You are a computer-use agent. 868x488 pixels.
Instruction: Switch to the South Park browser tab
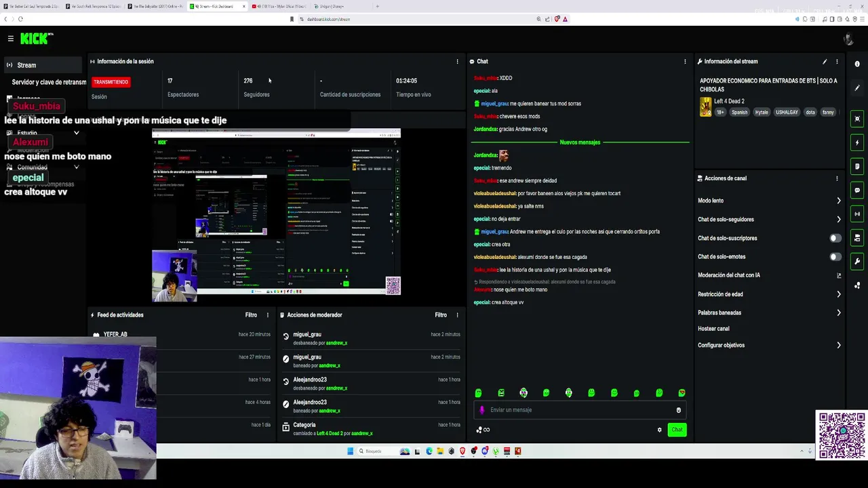tap(92, 6)
